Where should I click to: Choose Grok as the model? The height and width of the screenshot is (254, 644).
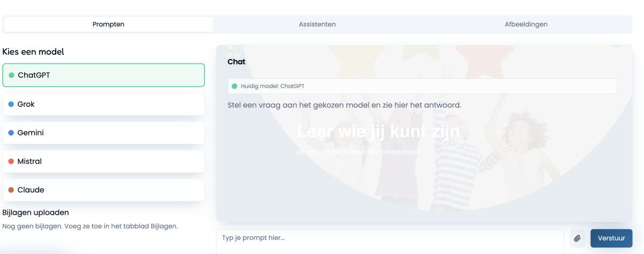pos(103,104)
